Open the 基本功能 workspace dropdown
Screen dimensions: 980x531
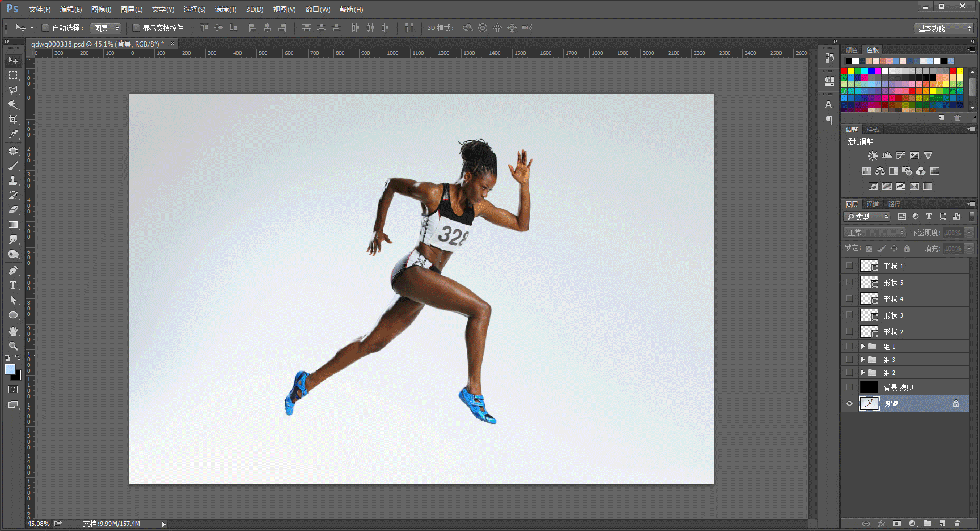click(x=944, y=28)
